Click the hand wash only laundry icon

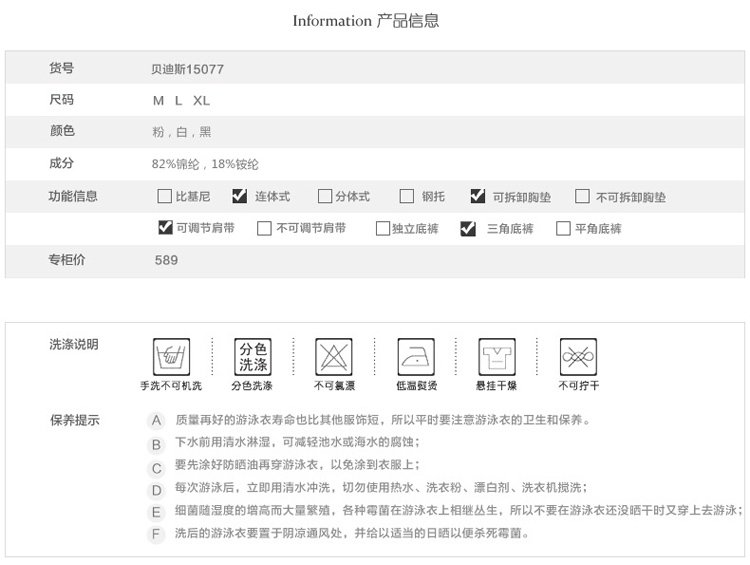coord(171,356)
